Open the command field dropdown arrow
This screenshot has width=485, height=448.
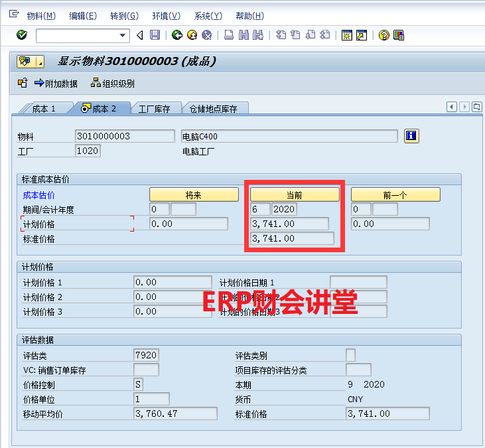pyautogui.click(x=123, y=35)
